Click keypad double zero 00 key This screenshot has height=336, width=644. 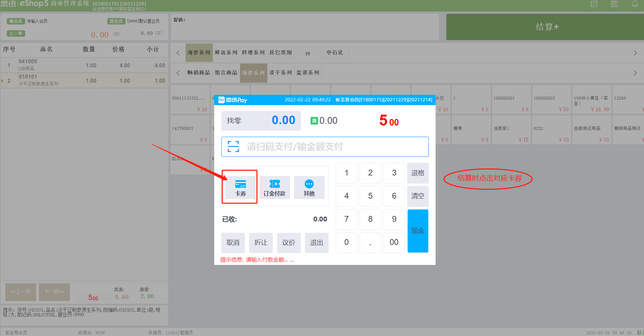tap(394, 242)
